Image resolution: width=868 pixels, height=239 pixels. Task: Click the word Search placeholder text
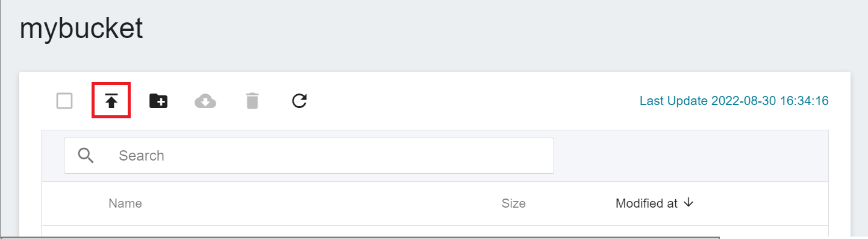point(142,156)
